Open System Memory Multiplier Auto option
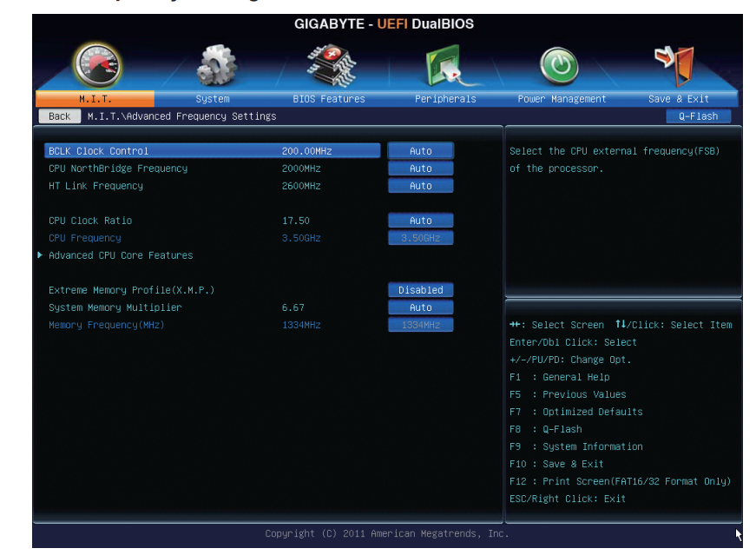Viewport: 756px width, 555px height. pyautogui.click(x=420, y=307)
